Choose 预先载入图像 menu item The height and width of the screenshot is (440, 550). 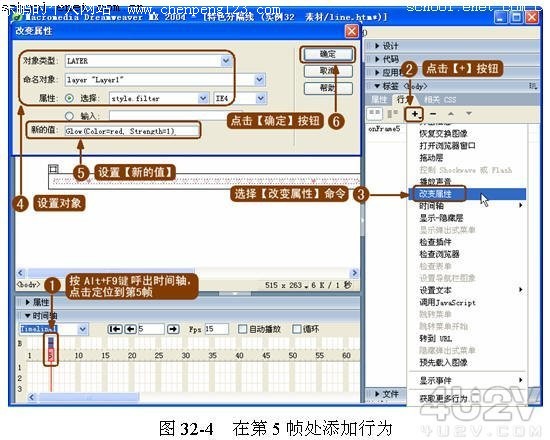[x=443, y=362]
